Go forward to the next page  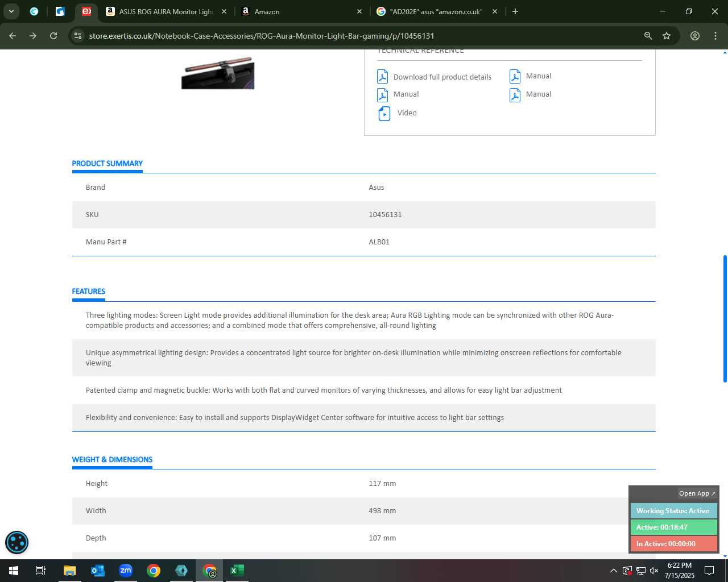pyautogui.click(x=33, y=36)
